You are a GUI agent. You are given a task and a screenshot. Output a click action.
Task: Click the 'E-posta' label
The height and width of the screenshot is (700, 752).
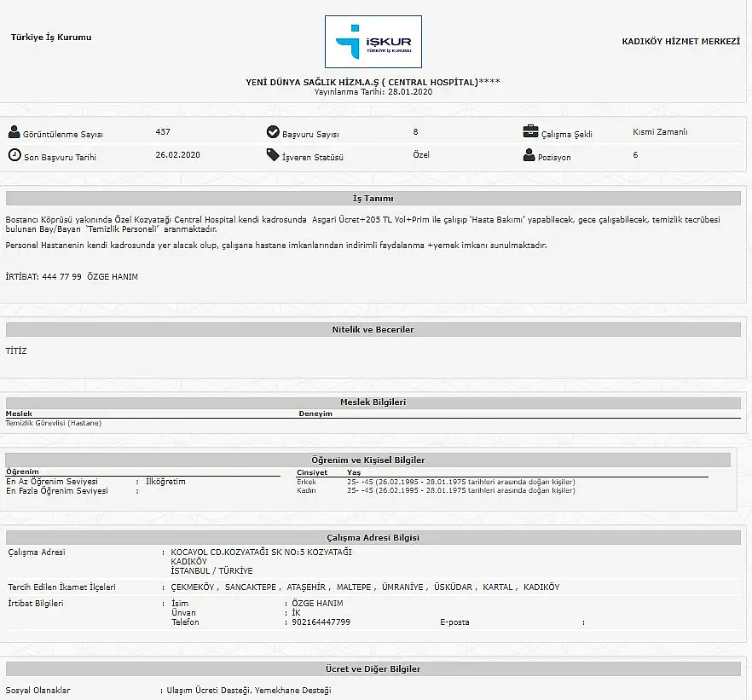[454, 622]
